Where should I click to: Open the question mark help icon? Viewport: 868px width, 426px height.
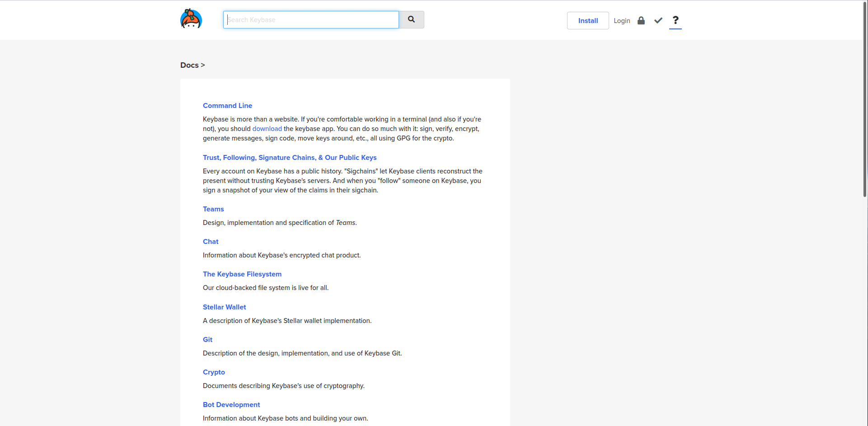click(676, 20)
